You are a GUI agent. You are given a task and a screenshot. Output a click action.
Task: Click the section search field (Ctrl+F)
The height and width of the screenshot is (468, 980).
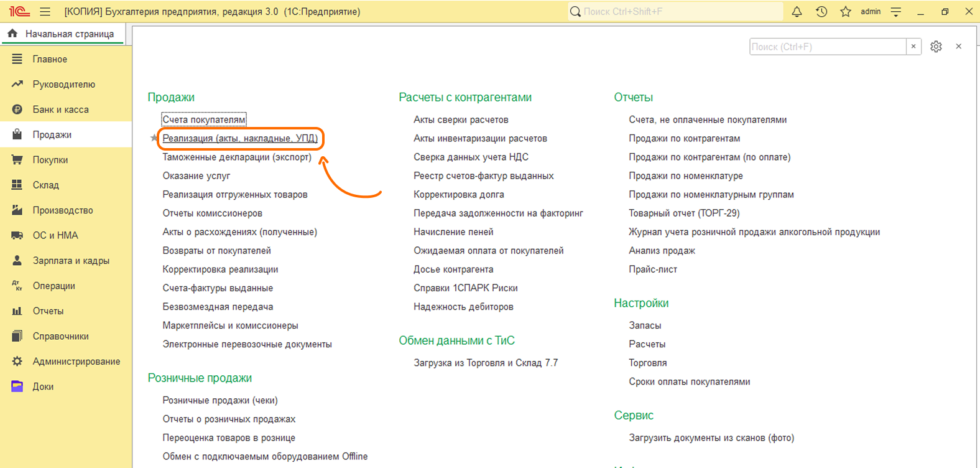point(828,47)
